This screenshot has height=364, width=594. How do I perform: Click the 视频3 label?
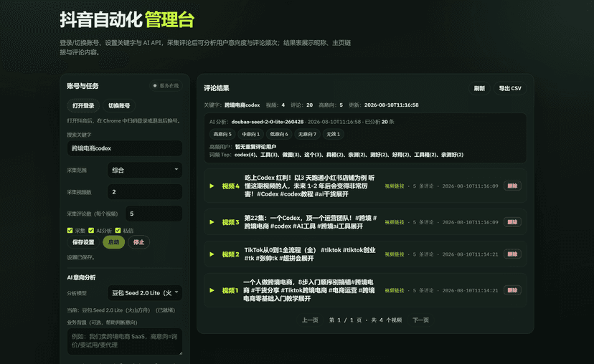point(231,222)
